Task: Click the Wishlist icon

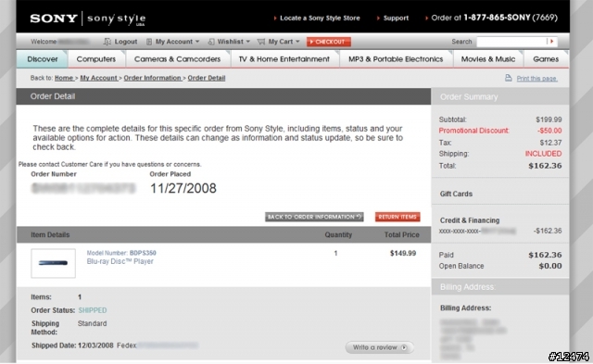Action: click(211, 42)
